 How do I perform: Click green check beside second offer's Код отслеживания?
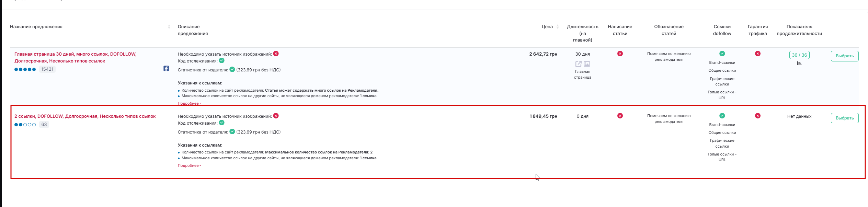click(x=222, y=123)
